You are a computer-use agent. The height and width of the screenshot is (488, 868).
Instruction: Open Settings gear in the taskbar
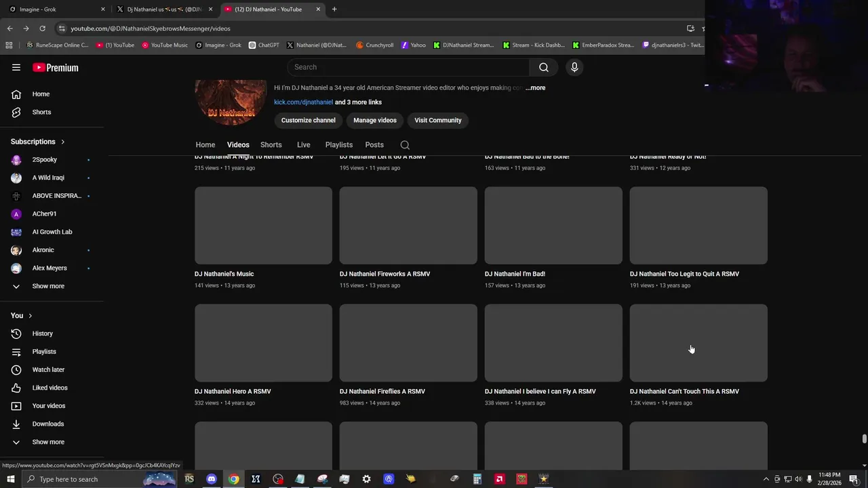(366, 479)
